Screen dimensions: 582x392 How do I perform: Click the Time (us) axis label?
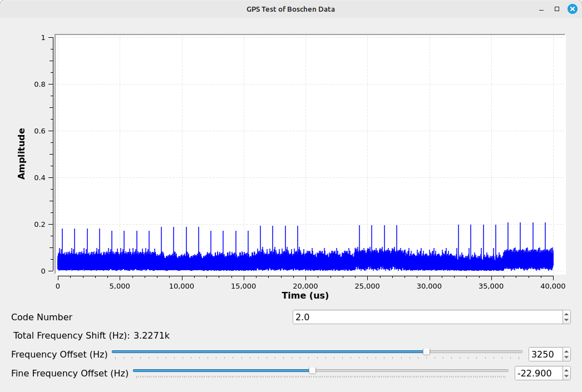[x=305, y=295]
